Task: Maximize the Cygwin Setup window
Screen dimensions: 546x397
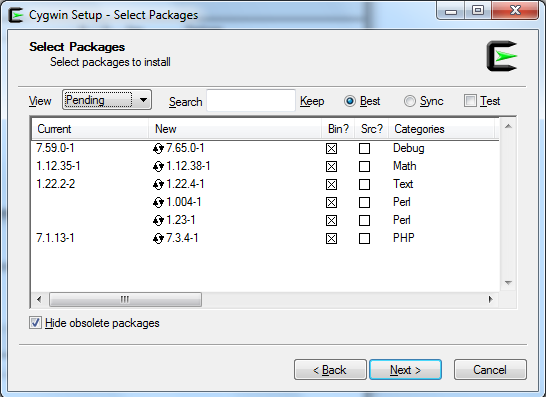Action: [x=478, y=11]
